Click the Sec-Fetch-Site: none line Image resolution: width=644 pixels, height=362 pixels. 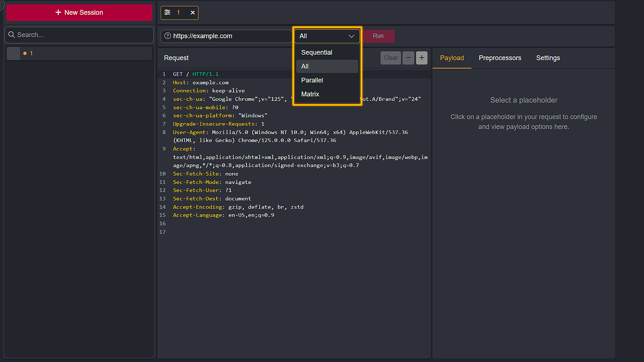click(x=206, y=174)
